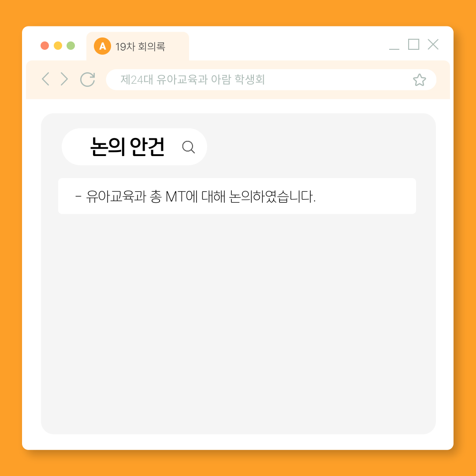Bookmark the page with the star icon

tap(419, 80)
